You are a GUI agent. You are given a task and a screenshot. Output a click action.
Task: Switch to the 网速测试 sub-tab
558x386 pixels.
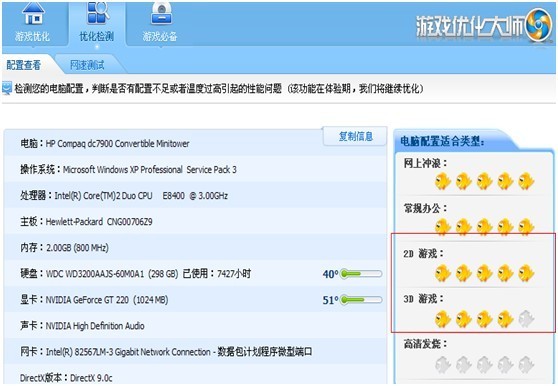point(87,65)
